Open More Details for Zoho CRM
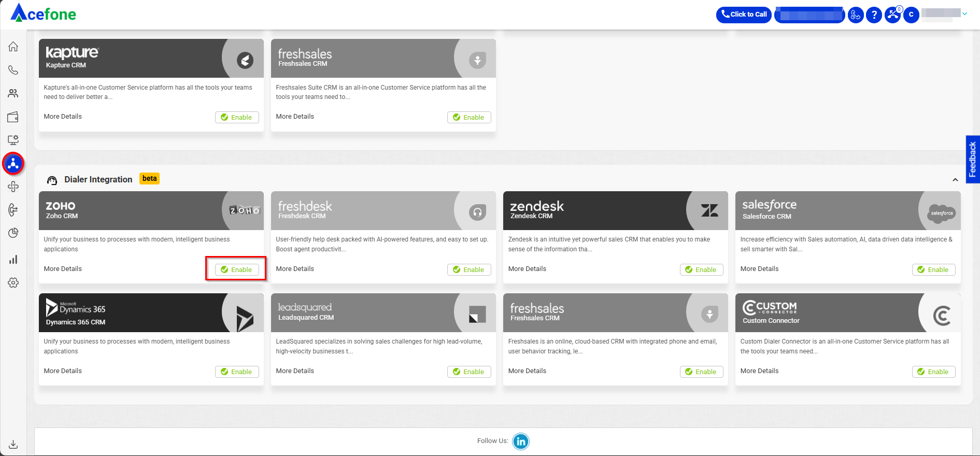This screenshot has width=980, height=456. coord(63,269)
